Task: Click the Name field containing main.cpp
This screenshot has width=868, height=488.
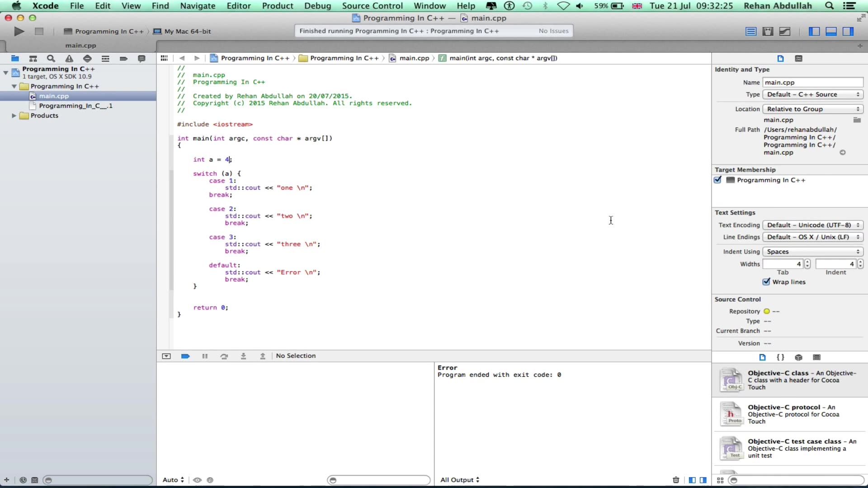Action: [812, 82]
